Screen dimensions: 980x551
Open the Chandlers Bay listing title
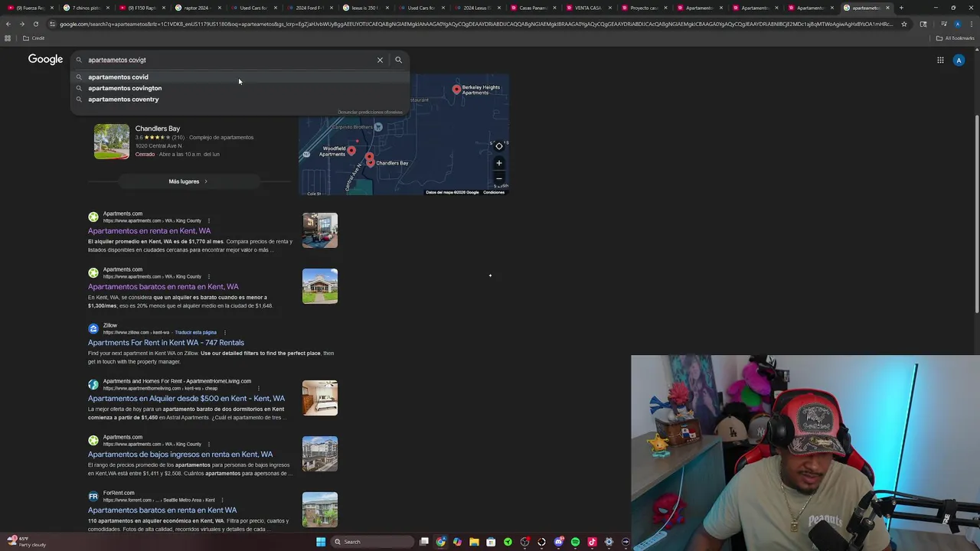click(x=158, y=129)
